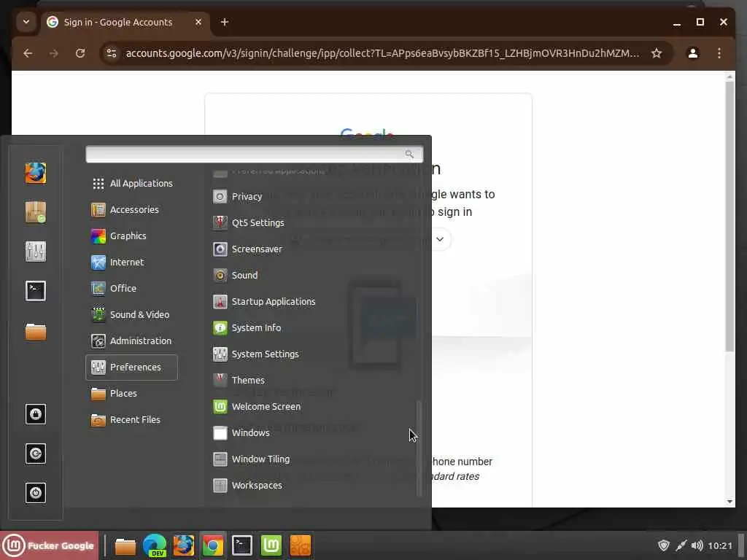Click the page scrollbar's down arrow
The image size is (747, 560).
(729, 502)
